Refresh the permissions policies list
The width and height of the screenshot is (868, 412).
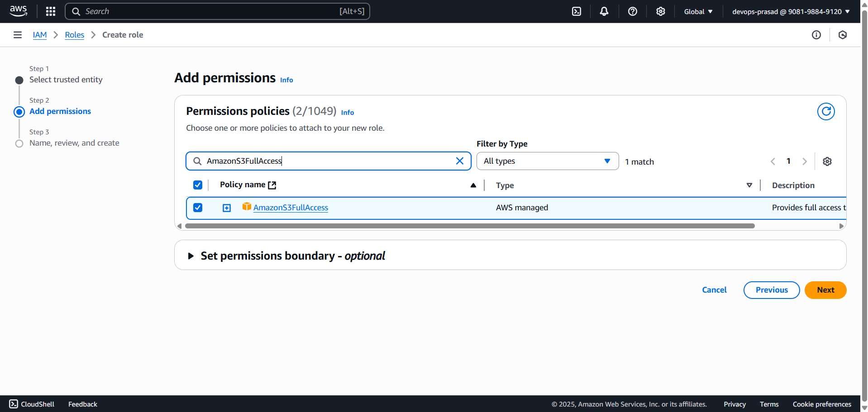[x=826, y=111]
